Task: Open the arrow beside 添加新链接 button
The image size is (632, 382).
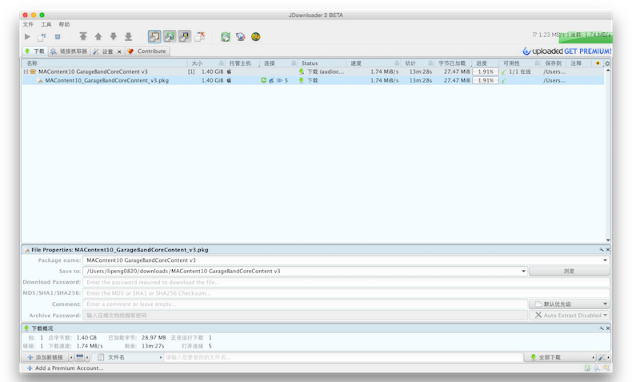Action: click(71, 357)
